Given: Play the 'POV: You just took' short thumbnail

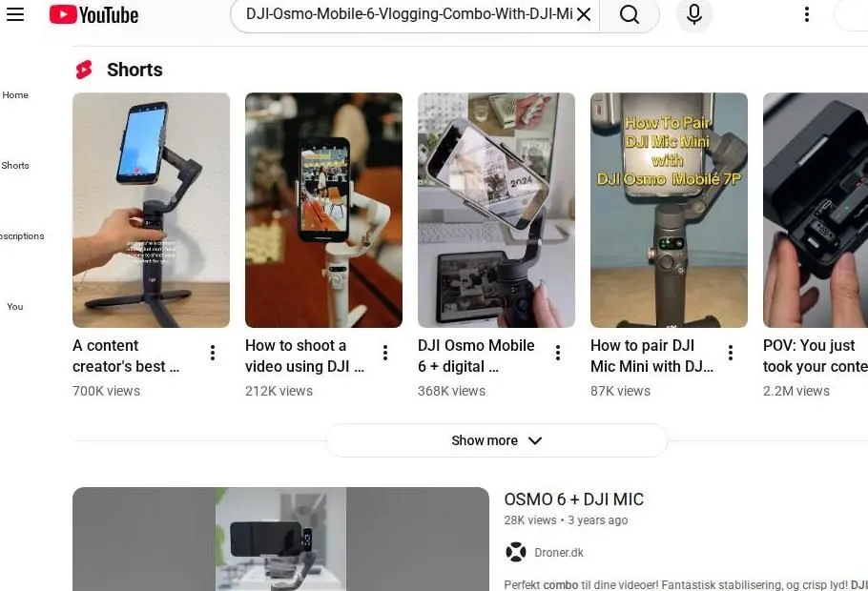Looking at the screenshot, I should pos(816,211).
